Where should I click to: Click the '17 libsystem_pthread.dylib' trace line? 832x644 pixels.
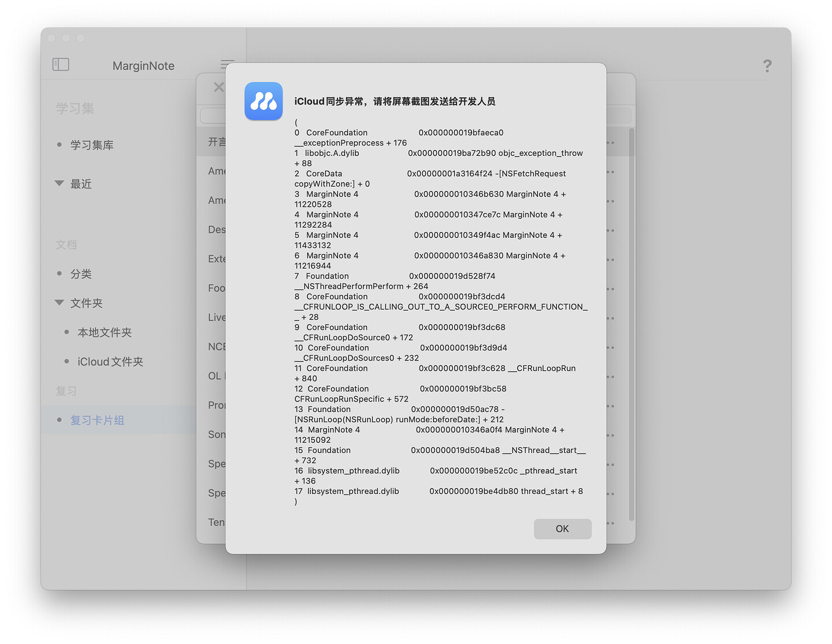[439, 491]
